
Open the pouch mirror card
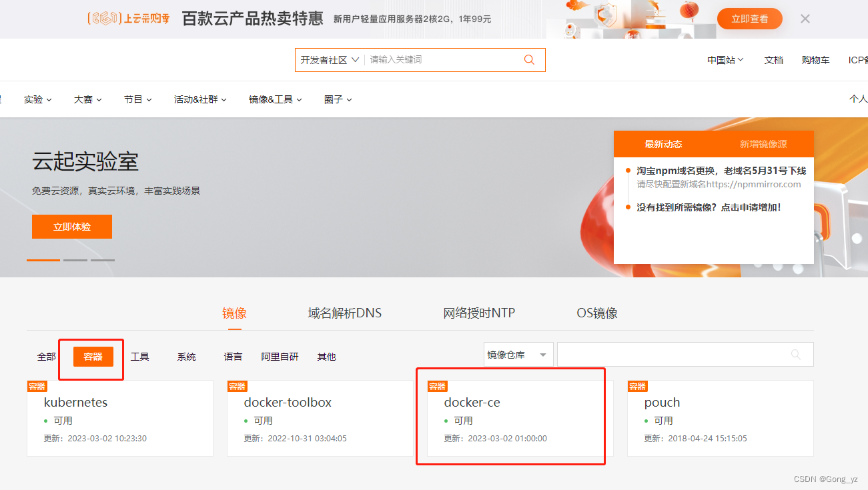(721, 418)
